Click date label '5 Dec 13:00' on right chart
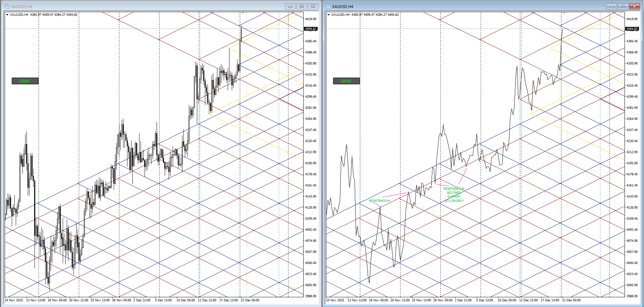 click(485, 300)
